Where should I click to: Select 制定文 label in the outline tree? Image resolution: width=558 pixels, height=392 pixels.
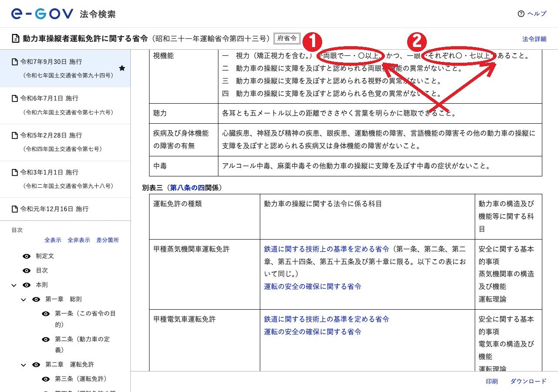pyautogui.click(x=45, y=256)
